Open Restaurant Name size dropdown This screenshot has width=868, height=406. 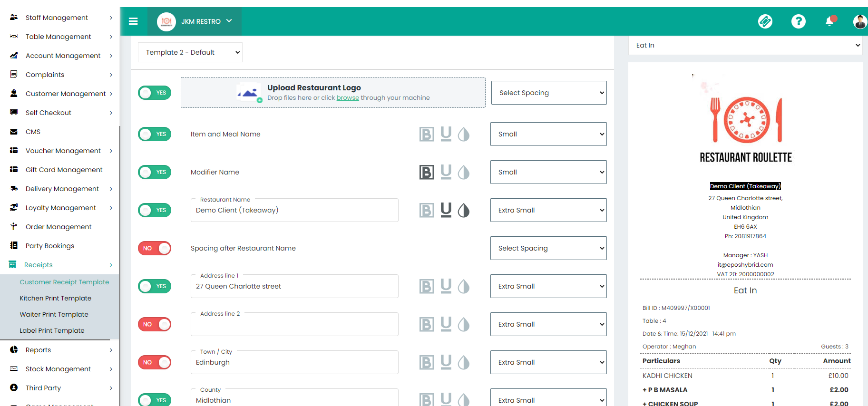pos(548,210)
